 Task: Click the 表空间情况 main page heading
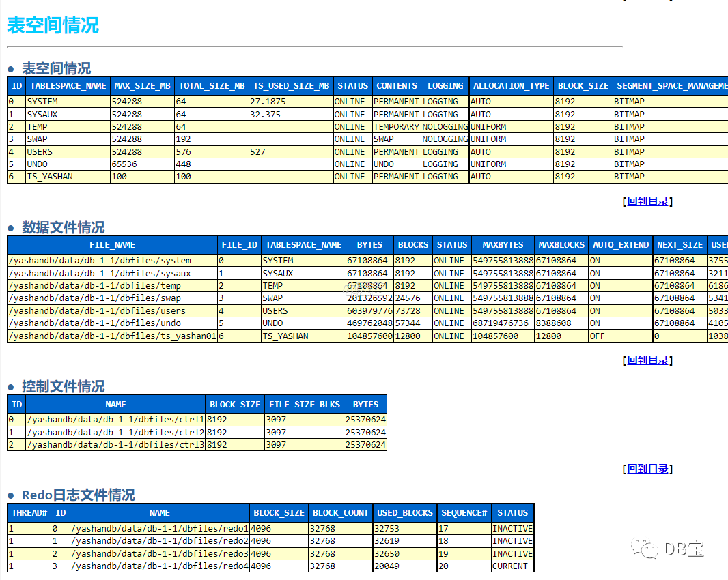[53, 25]
